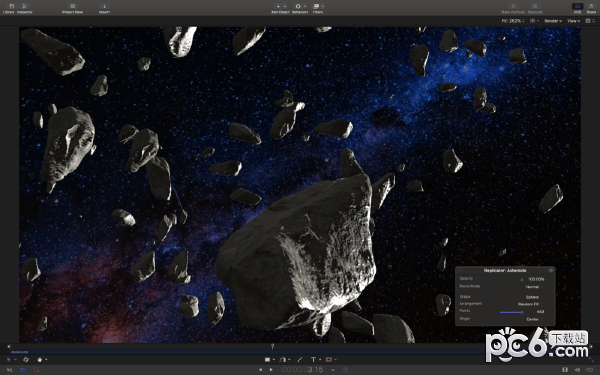Click the Share toolbar button
Screen dimensions: 600x375
[x=592, y=8]
